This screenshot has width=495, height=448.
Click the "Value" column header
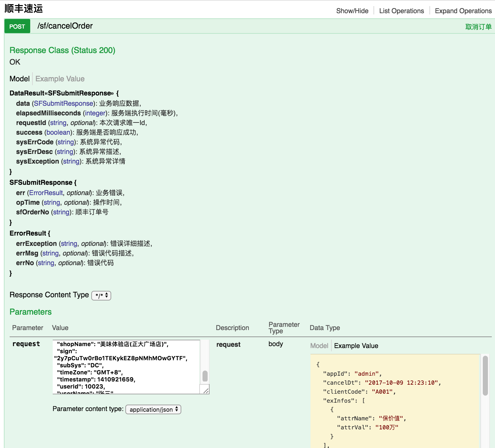click(x=60, y=328)
